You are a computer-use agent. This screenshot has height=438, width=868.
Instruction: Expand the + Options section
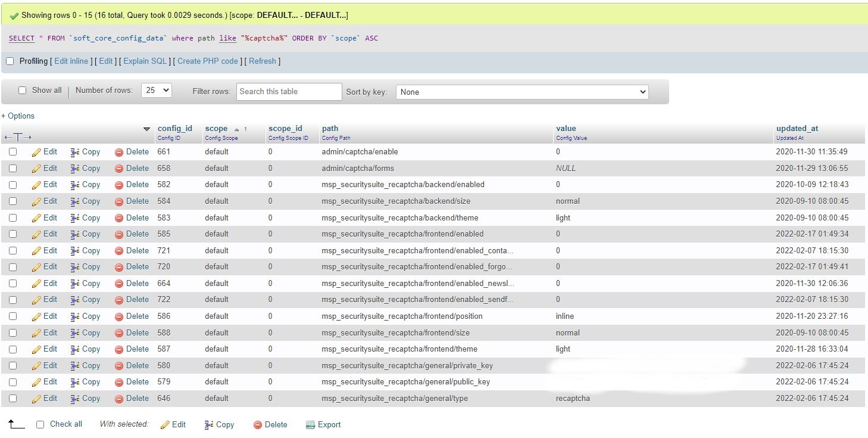pyautogui.click(x=18, y=116)
